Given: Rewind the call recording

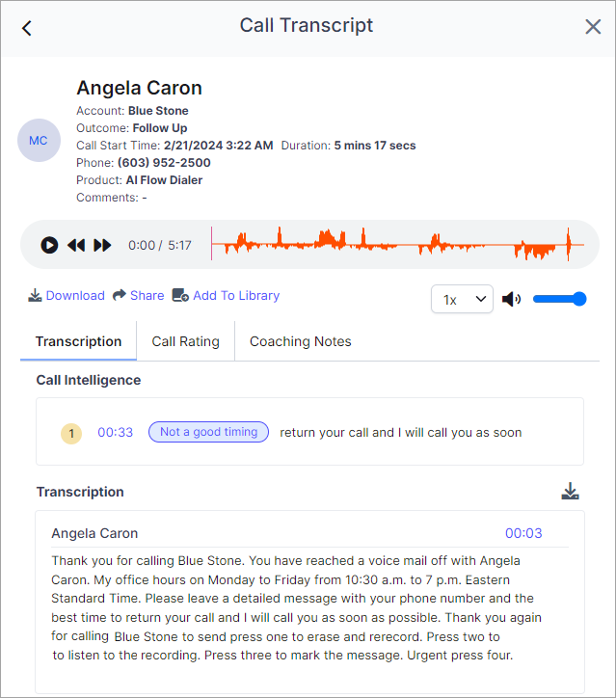Looking at the screenshot, I should click(76, 245).
